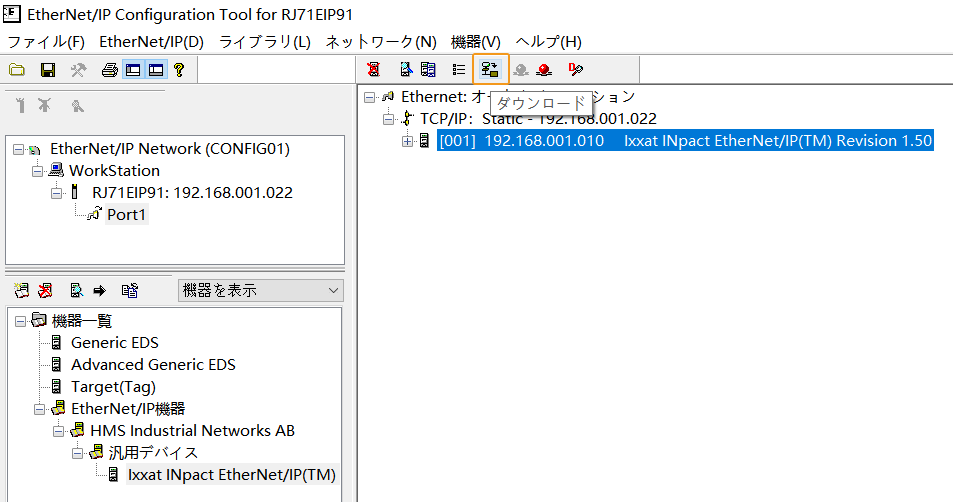Click the red crossed-out device delete icon
953x502 pixels.
[374, 69]
